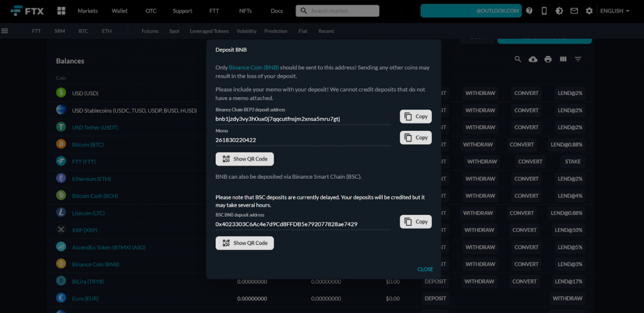Select the BTC quick link
Image resolution: width=644 pixels, height=313 pixels.
pos(84,31)
